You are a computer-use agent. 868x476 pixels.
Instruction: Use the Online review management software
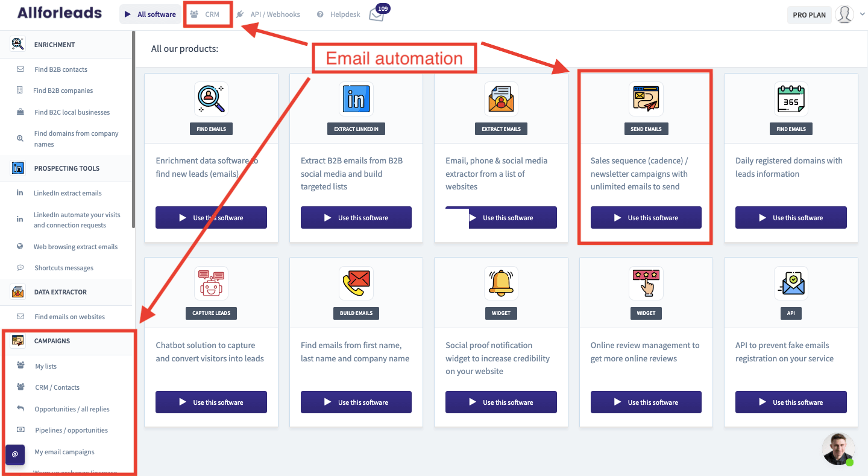tap(646, 402)
